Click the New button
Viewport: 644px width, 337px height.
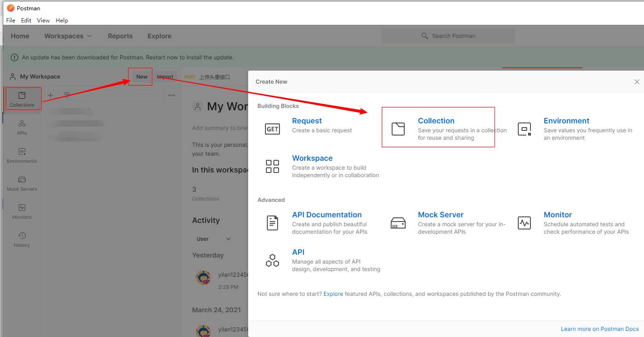(x=142, y=77)
